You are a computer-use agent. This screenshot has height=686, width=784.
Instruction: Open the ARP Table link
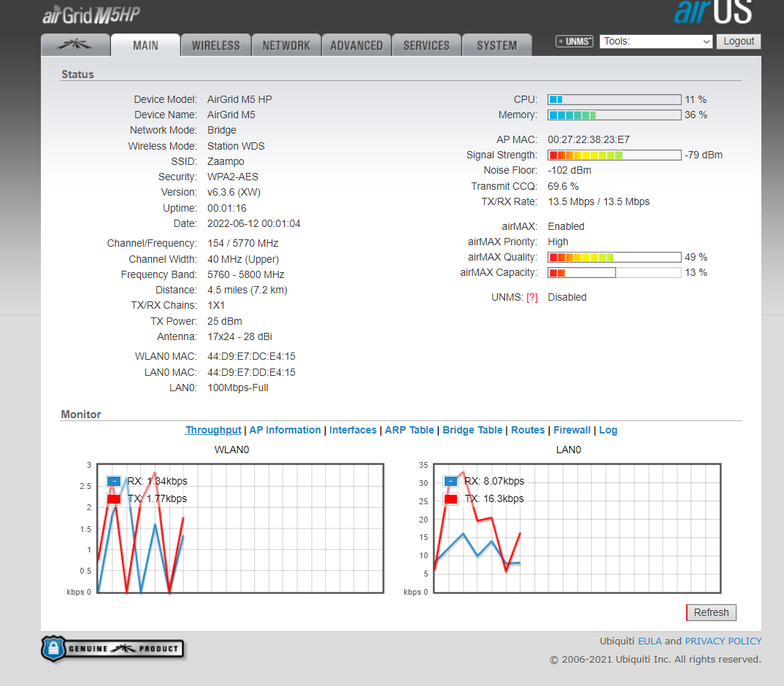(410, 430)
